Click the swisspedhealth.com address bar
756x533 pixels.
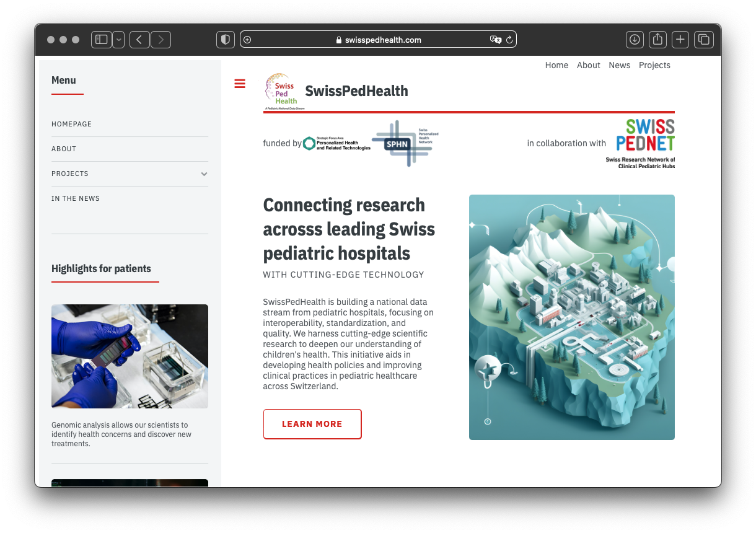pyautogui.click(x=378, y=40)
